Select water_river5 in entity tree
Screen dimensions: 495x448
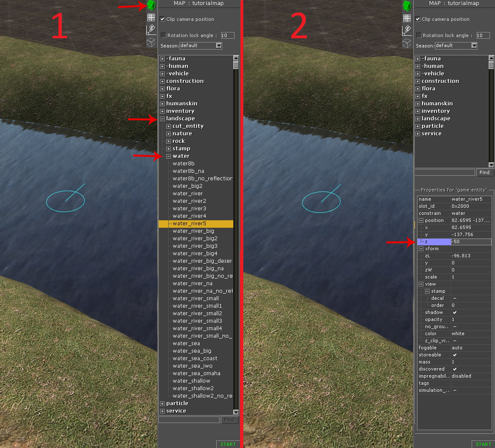pos(196,224)
